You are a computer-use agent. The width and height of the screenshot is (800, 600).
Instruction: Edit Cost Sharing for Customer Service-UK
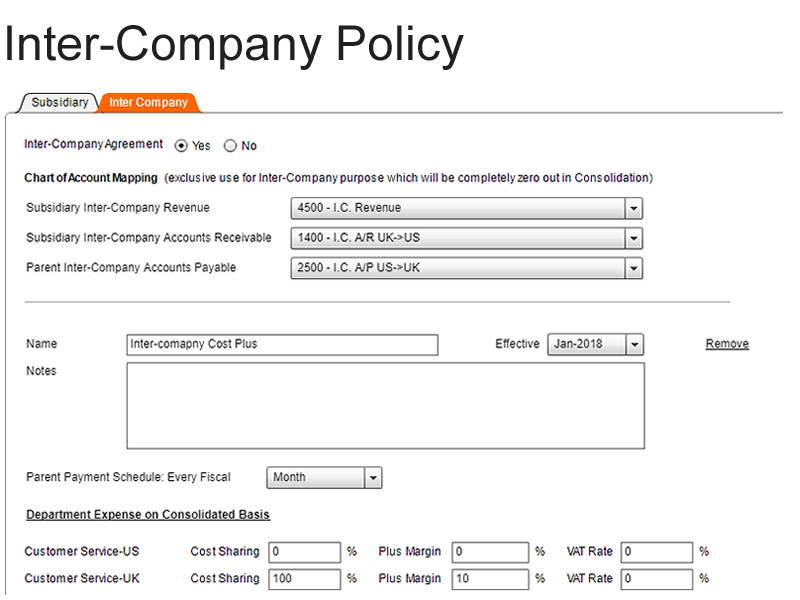tap(304, 579)
